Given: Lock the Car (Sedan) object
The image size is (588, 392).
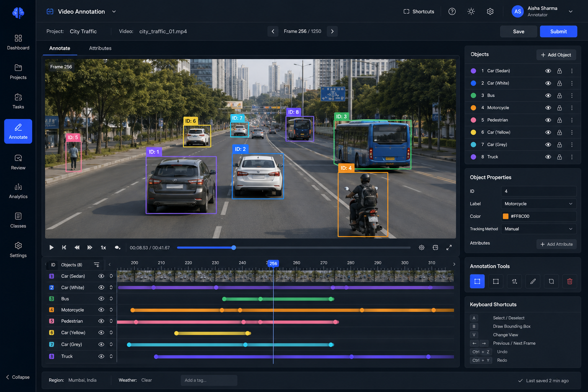Looking at the screenshot, I should coord(559,71).
